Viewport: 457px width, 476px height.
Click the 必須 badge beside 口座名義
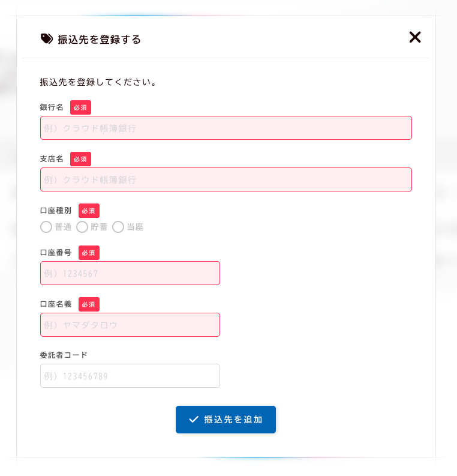[x=89, y=304]
